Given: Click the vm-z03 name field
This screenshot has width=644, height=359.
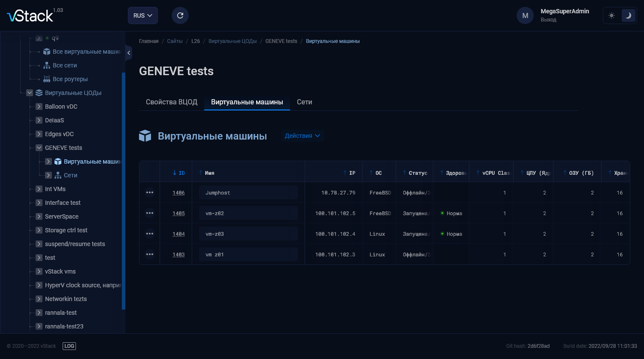Looking at the screenshot, I should (x=248, y=234).
